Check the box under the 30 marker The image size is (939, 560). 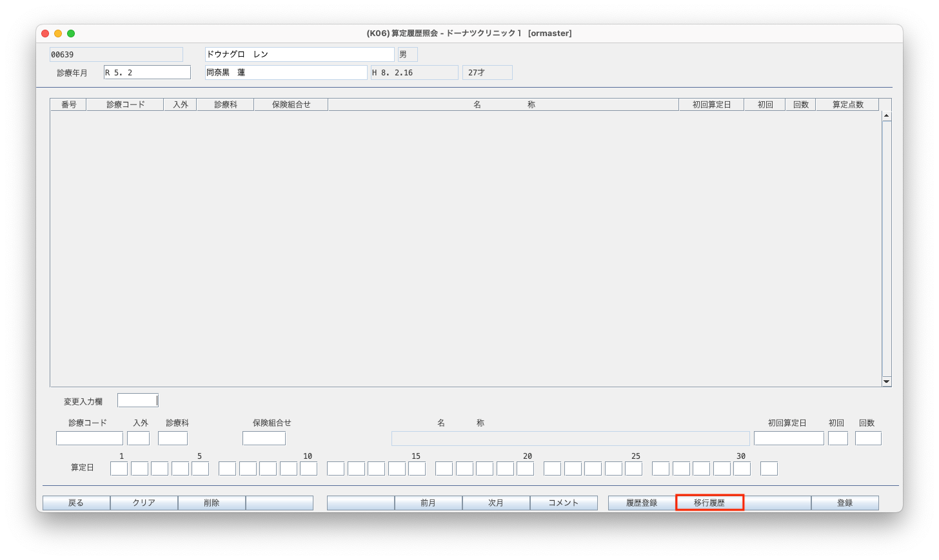coord(742,468)
